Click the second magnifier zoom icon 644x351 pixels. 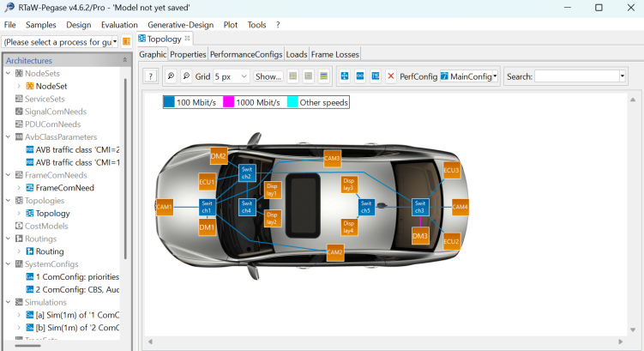click(x=186, y=76)
